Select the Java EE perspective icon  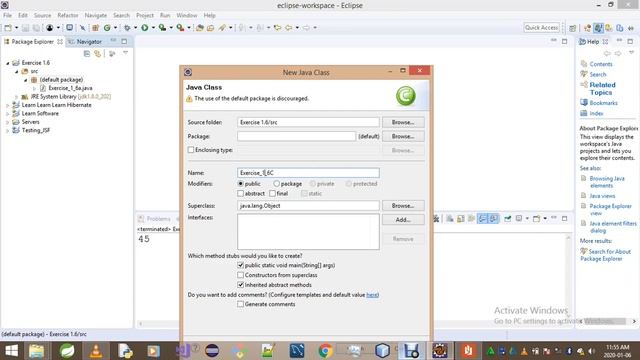click(587, 28)
